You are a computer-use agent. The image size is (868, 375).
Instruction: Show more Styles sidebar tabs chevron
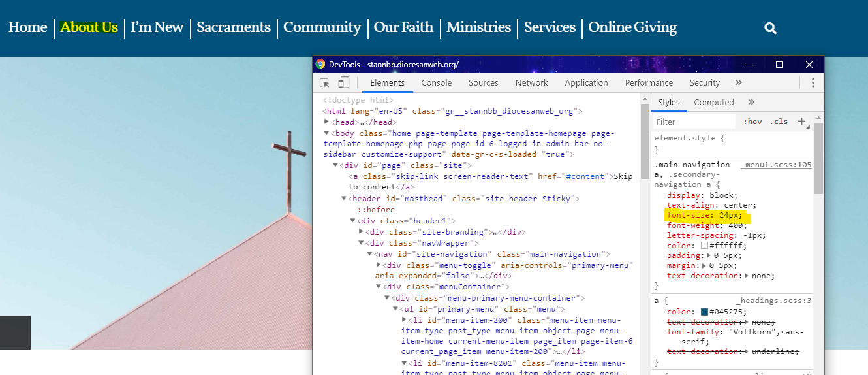(x=751, y=103)
